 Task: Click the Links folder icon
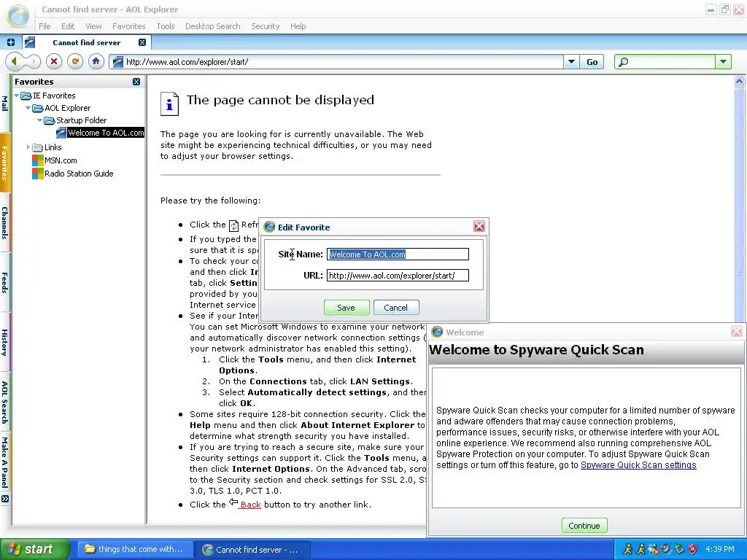tap(38, 147)
